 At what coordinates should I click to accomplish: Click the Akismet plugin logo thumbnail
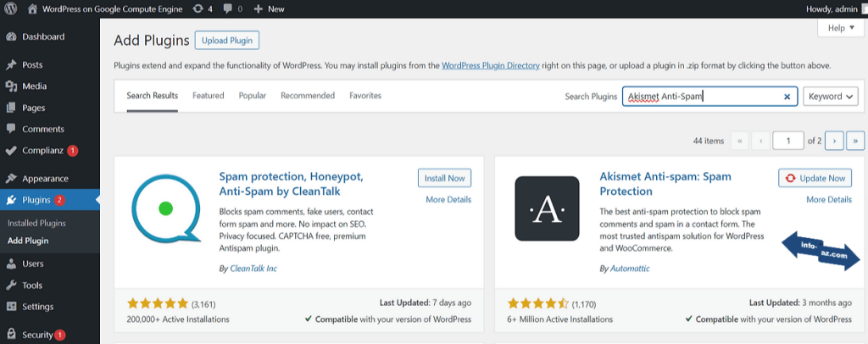(x=547, y=208)
